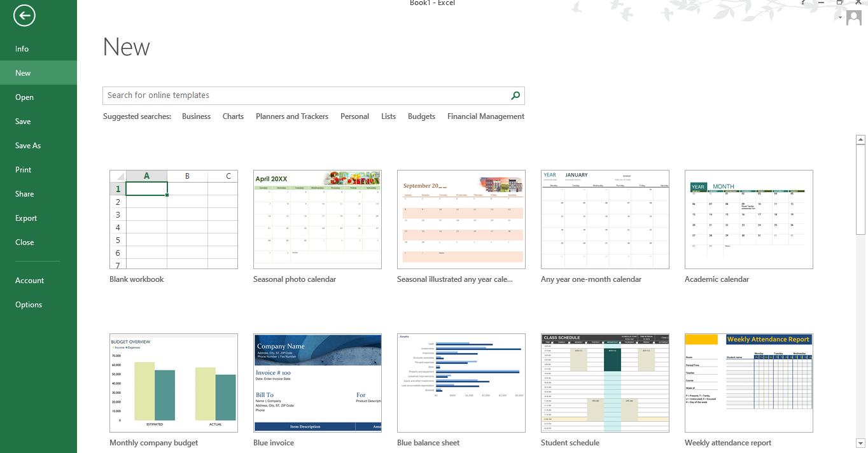Click the Planners and Trackers link
868x453 pixels.
[292, 116]
